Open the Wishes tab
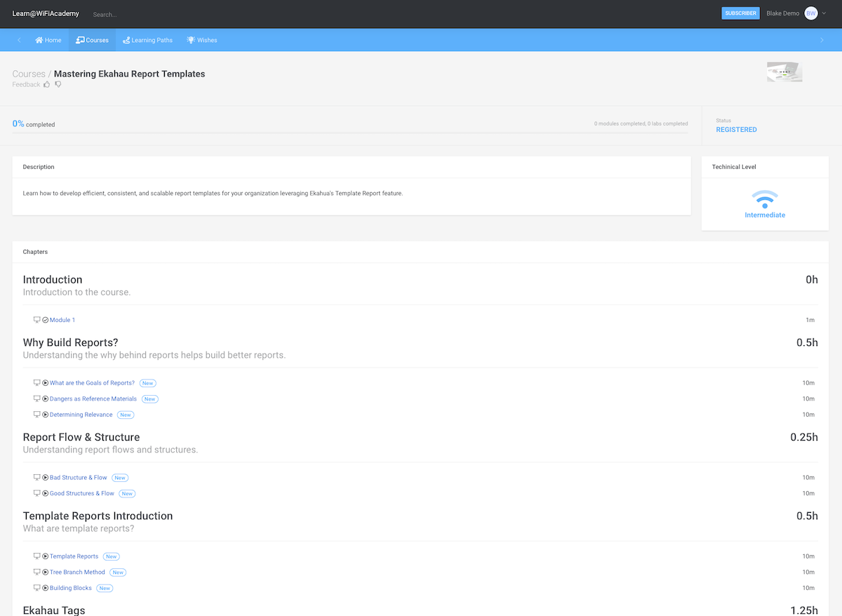This screenshot has width=842, height=616. point(202,40)
